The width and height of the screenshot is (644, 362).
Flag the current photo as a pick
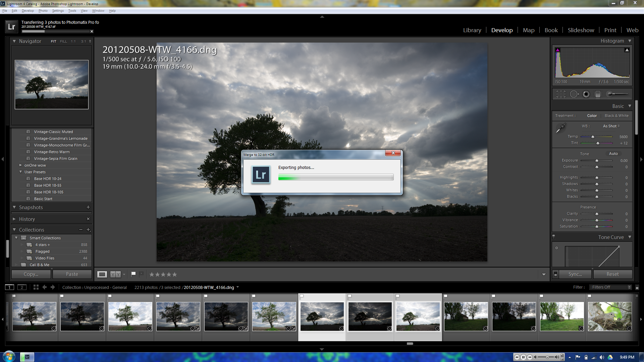click(x=133, y=274)
